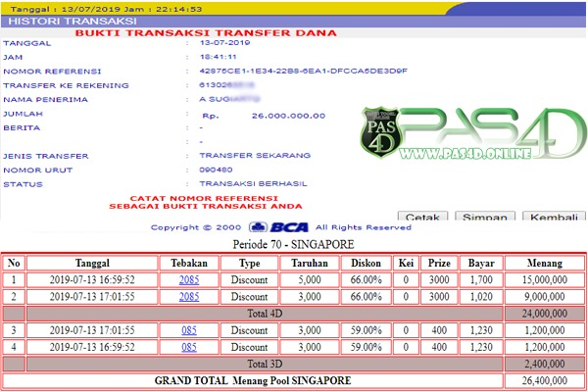
Task: Click the transfer date 13-07-2019
Action: tap(224, 43)
